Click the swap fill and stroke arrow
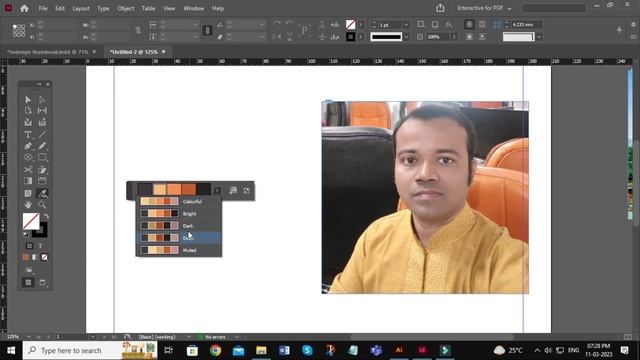640x360 pixels. click(x=46, y=216)
